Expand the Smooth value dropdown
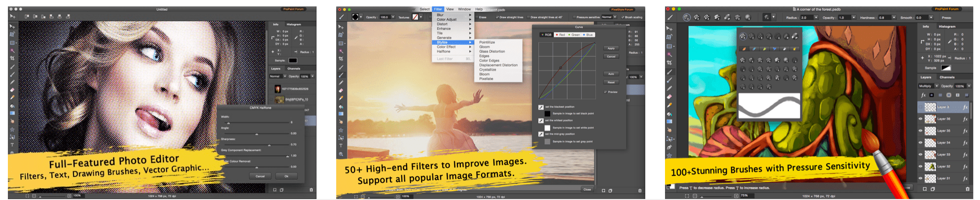 [931, 18]
